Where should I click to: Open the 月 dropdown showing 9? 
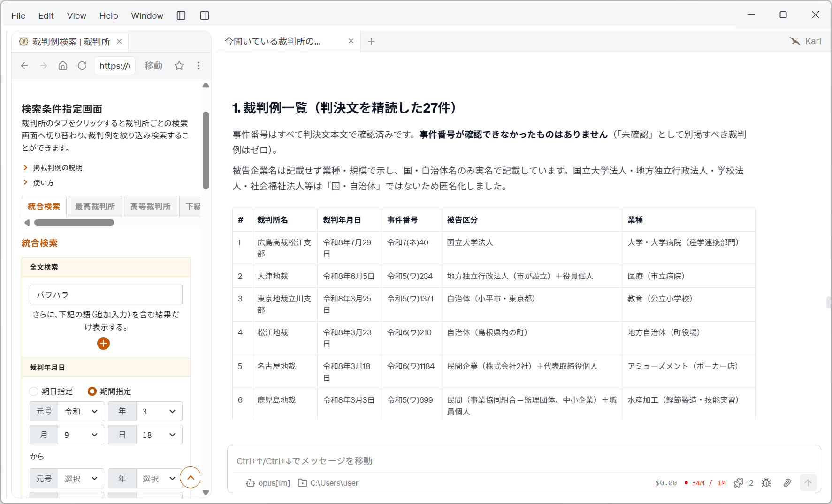81,435
